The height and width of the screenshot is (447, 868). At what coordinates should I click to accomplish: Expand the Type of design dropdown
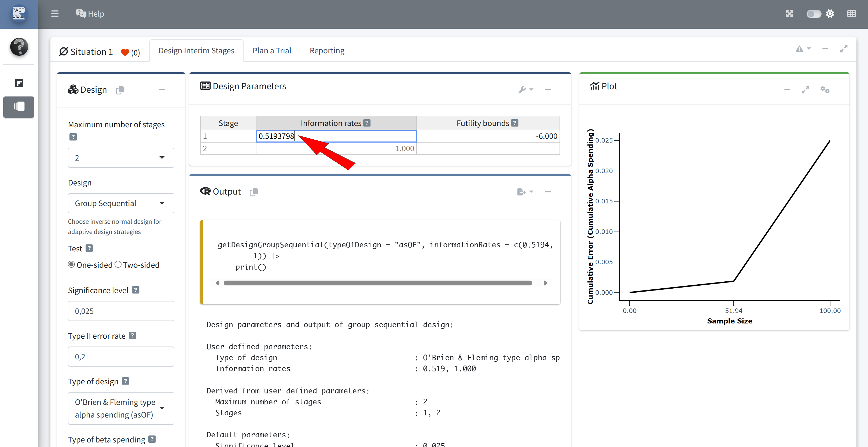pos(121,408)
